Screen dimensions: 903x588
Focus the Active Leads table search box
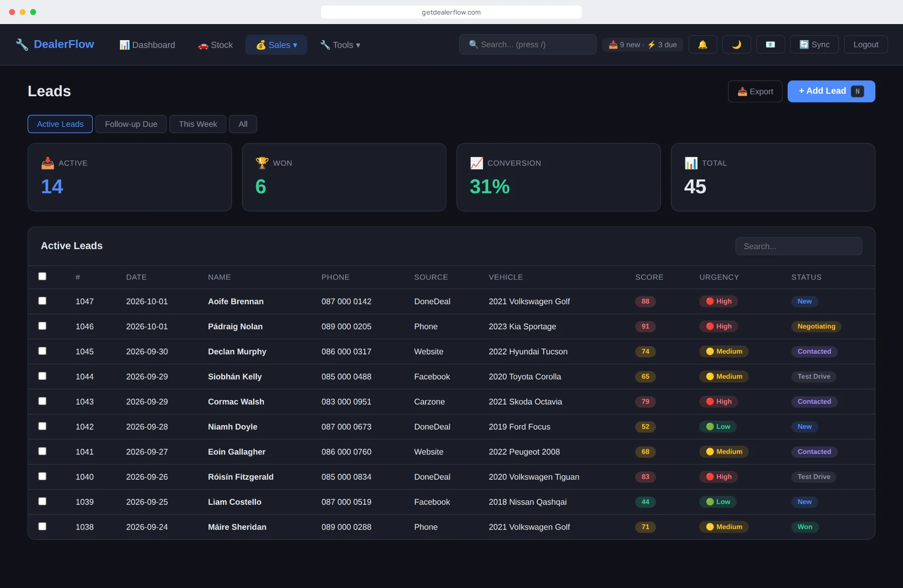(x=799, y=246)
